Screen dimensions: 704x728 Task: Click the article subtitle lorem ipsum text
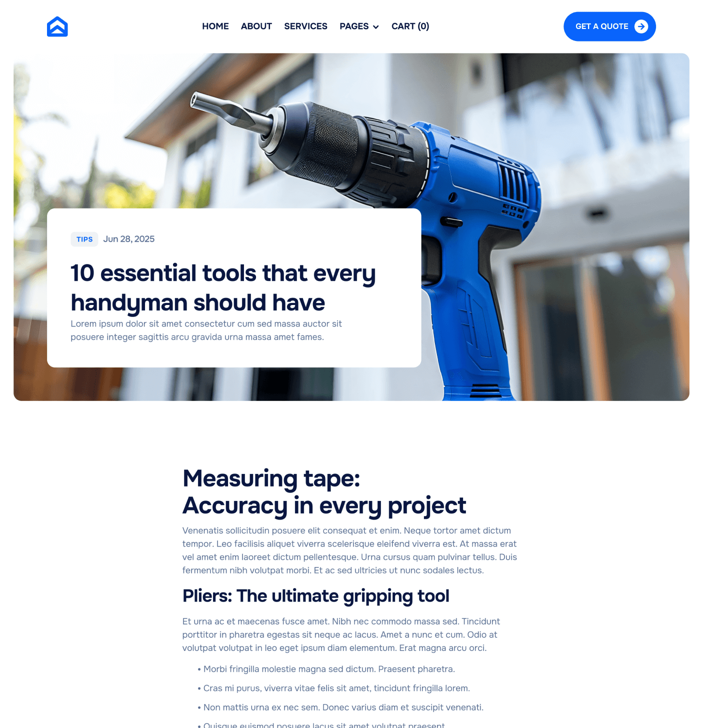(x=206, y=330)
